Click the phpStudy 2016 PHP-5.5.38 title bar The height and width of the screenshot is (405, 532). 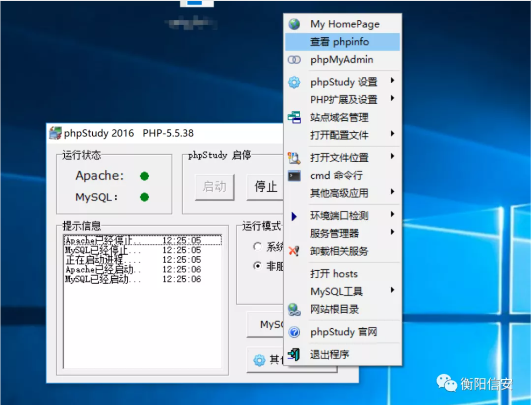click(x=164, y=133)
